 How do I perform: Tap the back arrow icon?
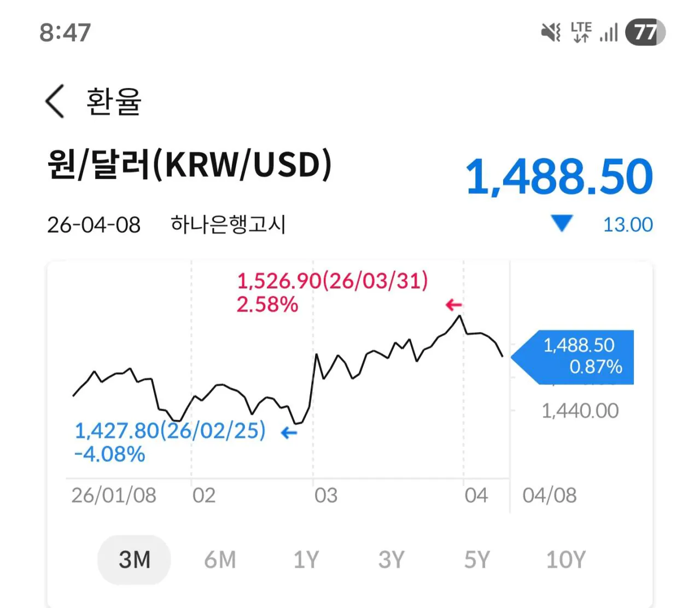(55, 101)
